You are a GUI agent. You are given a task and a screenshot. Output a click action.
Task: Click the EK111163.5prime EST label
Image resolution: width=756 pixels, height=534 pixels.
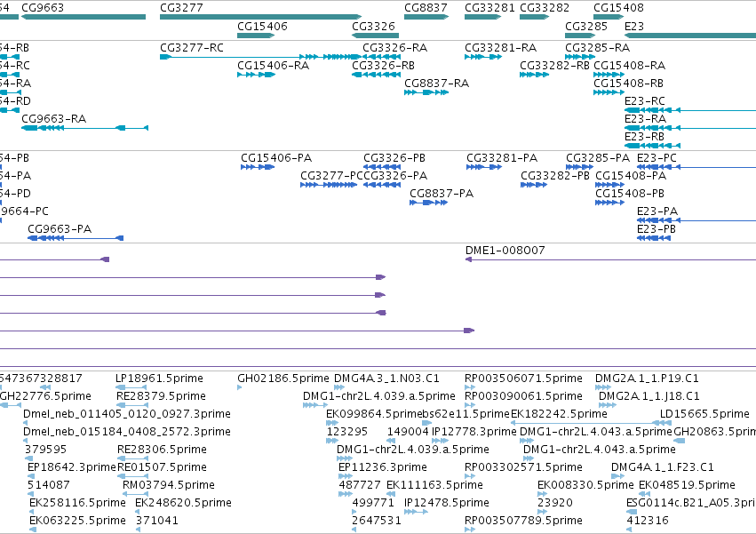pos(434,486)
